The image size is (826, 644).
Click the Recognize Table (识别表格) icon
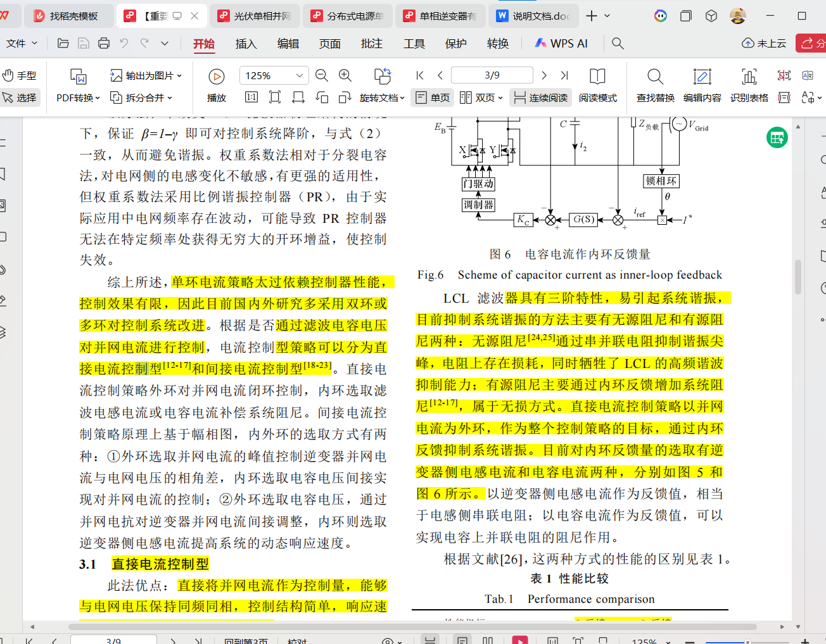(749, 85)
